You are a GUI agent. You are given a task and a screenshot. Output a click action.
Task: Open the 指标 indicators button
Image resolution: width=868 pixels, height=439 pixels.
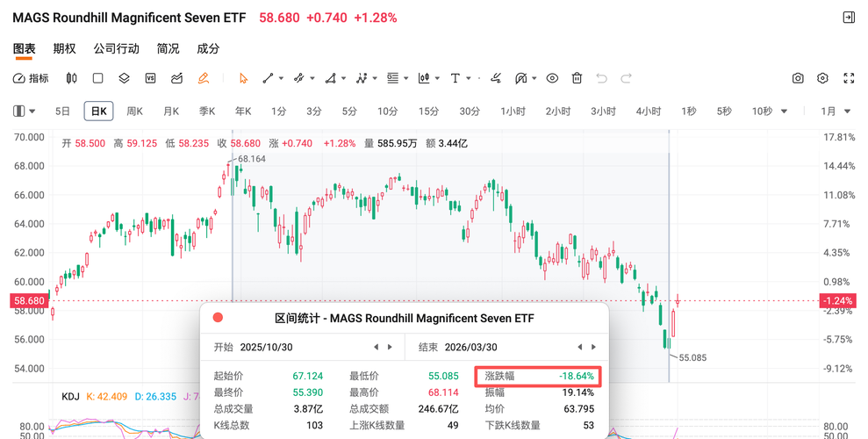pyautogui.click(x=31, y=79)
